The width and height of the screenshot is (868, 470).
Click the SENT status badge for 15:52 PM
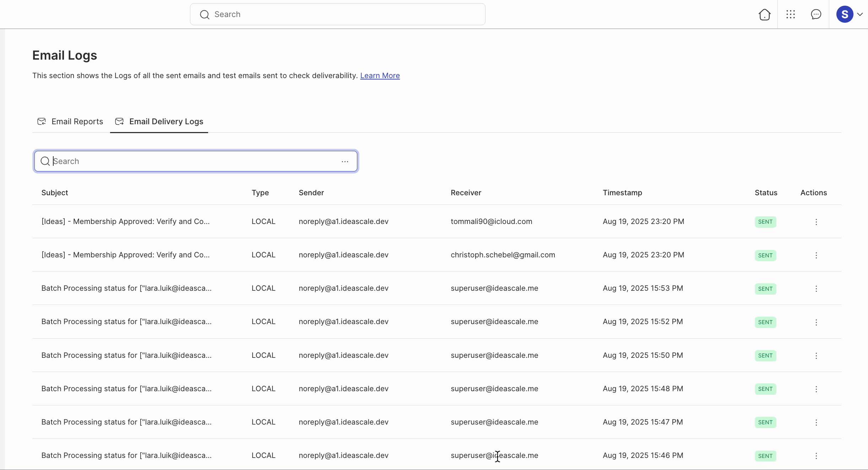(x=765, y=322)
